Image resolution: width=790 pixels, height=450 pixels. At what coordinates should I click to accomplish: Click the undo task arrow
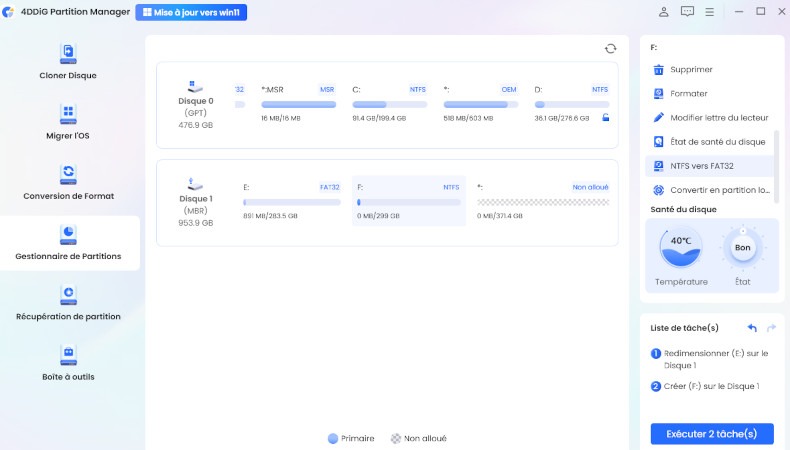[x=752, y=328]
